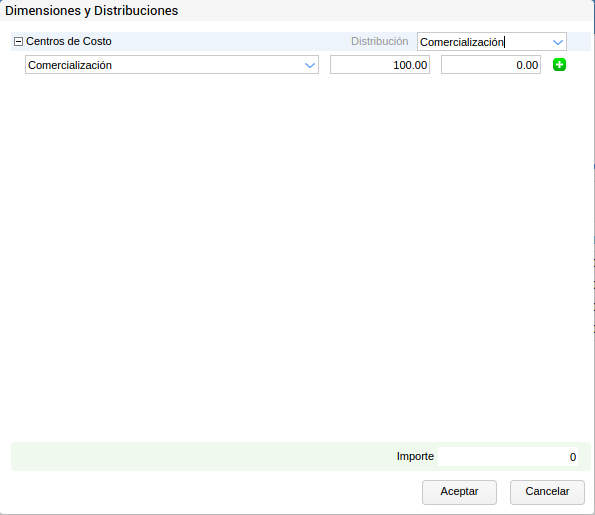Viewport: 595px width, 515px height.
Task: Select the Centros de Costo label
Action: coord(69,41)
